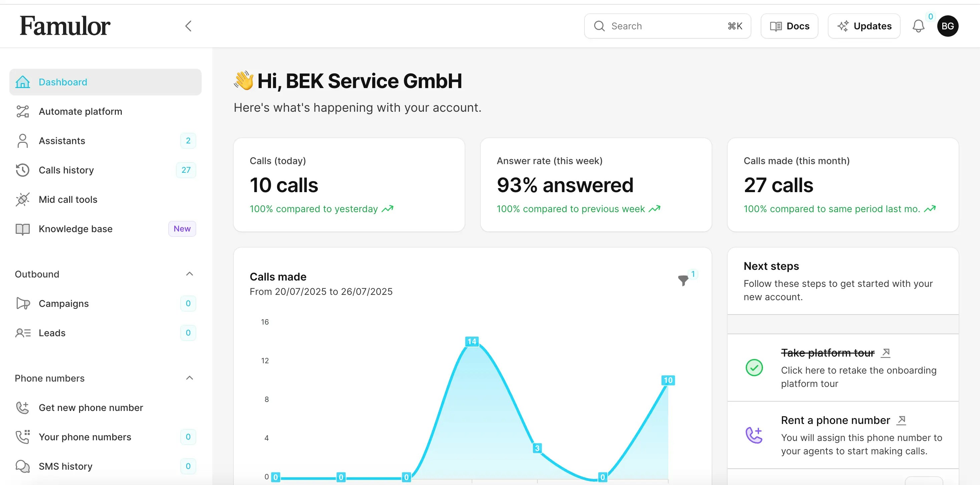Collapse the sidebar with the arrow
The image size is (980, 485).
tap(188, 26)
